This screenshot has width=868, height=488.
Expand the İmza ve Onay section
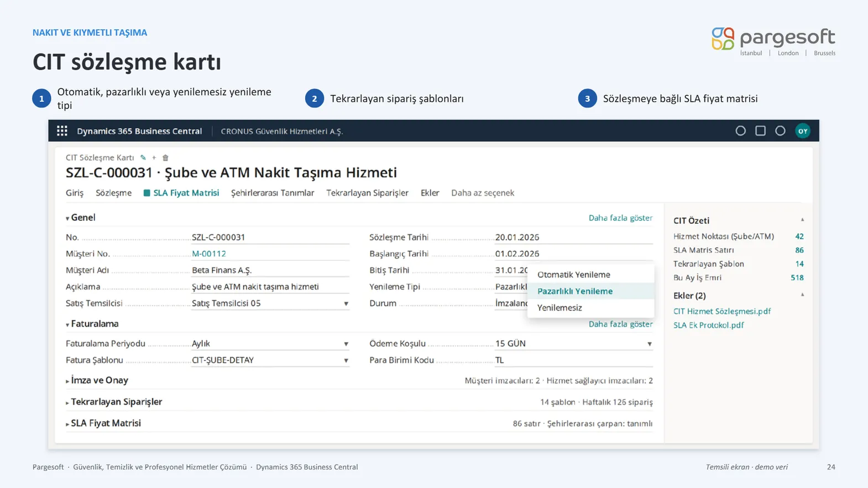(x=97, y=380)
